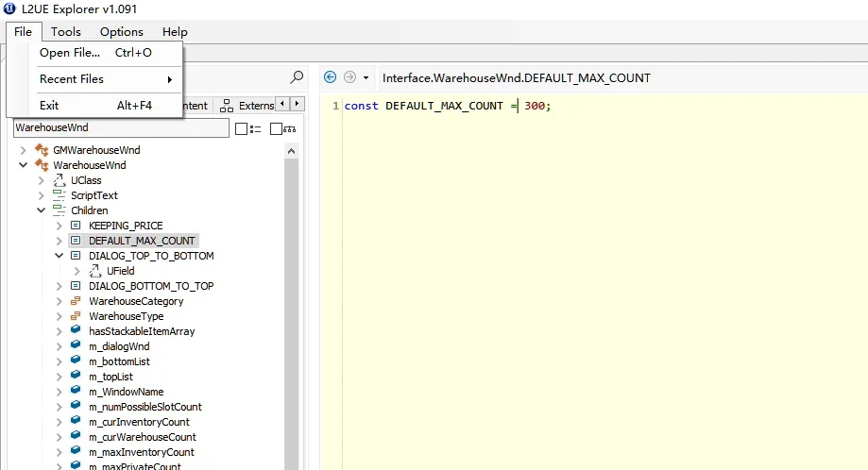
Task: Click the DIALOG_BOTTOM_TO_TOP constant icon
Action: (x=76, y=285)
